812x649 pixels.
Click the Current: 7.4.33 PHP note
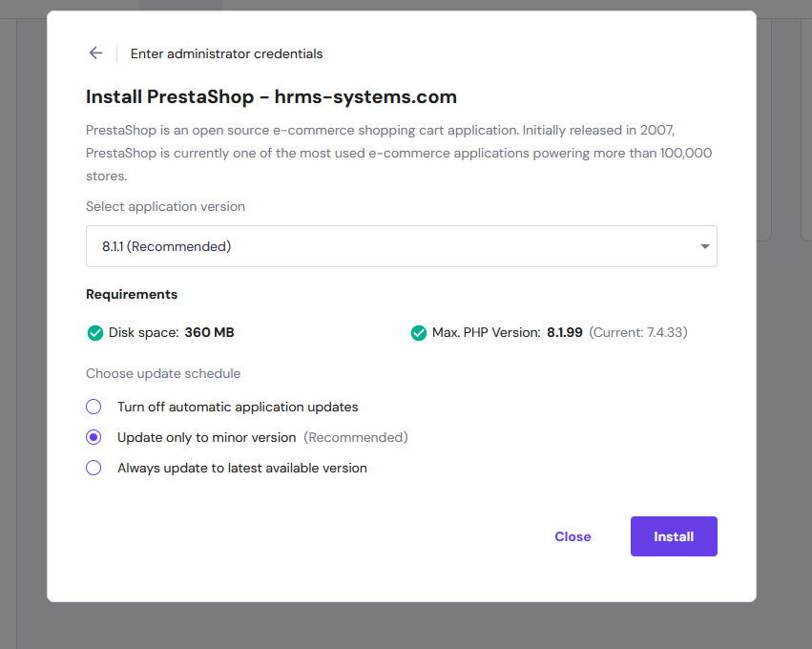(637, 333)
